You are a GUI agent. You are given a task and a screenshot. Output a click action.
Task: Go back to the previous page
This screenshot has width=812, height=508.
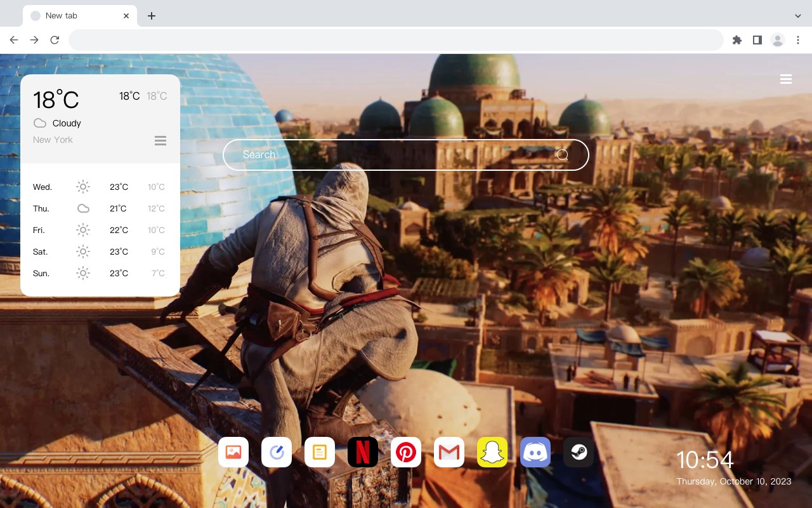(14, 40)
